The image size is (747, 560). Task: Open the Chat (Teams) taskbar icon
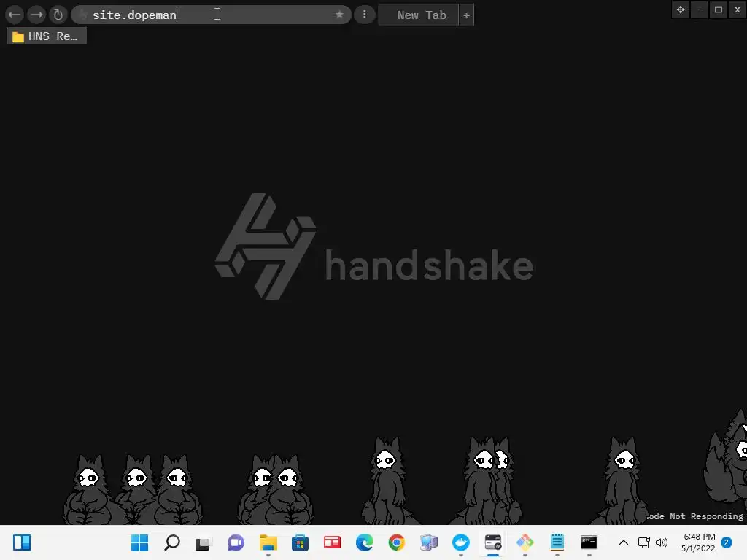click(236, 542)
